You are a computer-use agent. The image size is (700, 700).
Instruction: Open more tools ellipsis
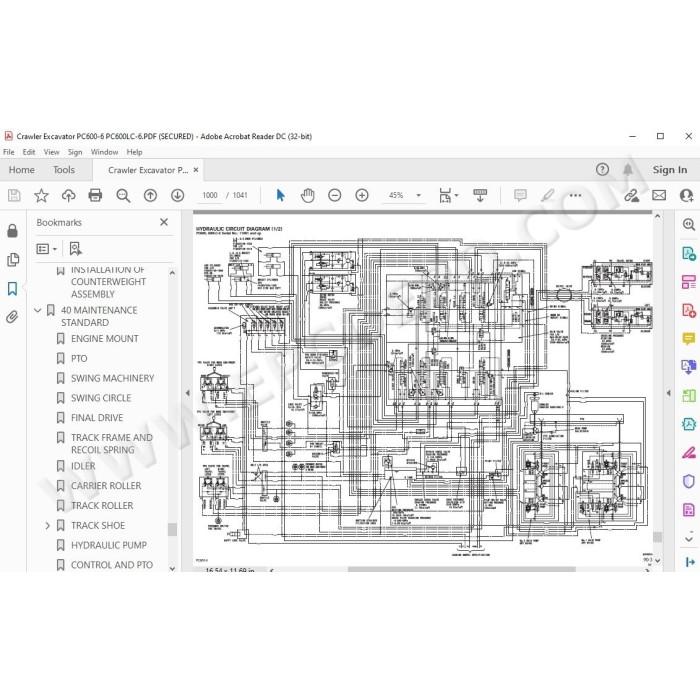(575, 195)
